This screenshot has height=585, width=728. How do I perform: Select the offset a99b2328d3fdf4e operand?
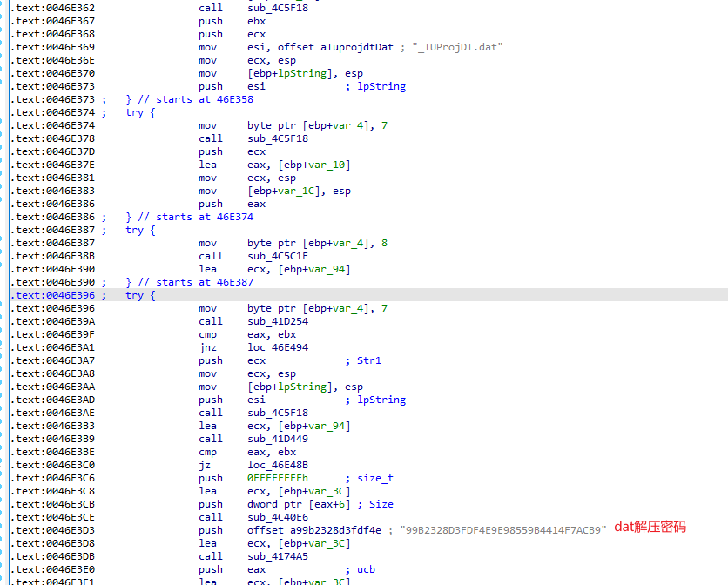pos(314,530)
